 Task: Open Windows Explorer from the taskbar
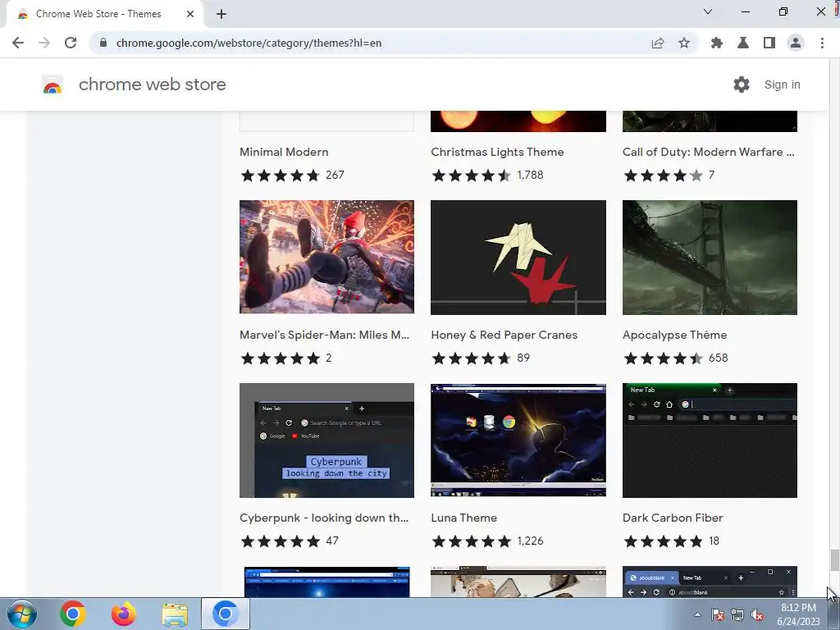pos(176,614)
